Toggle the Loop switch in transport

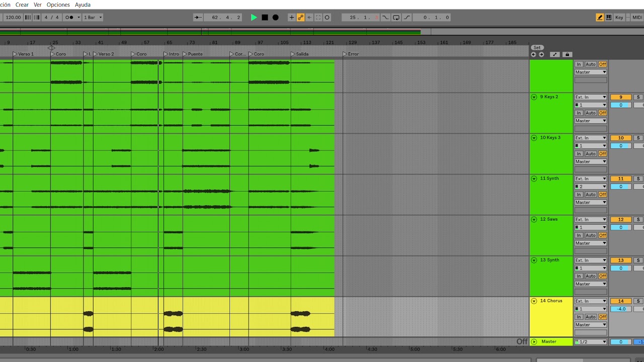(396, 17)
